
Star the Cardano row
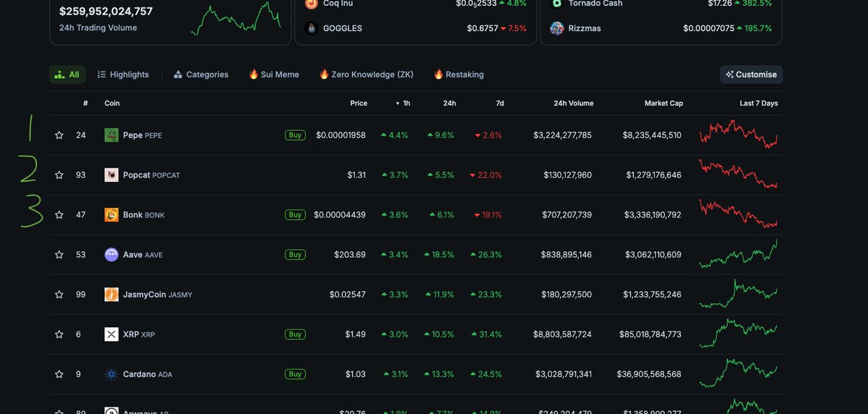click(x=59, y=374)
